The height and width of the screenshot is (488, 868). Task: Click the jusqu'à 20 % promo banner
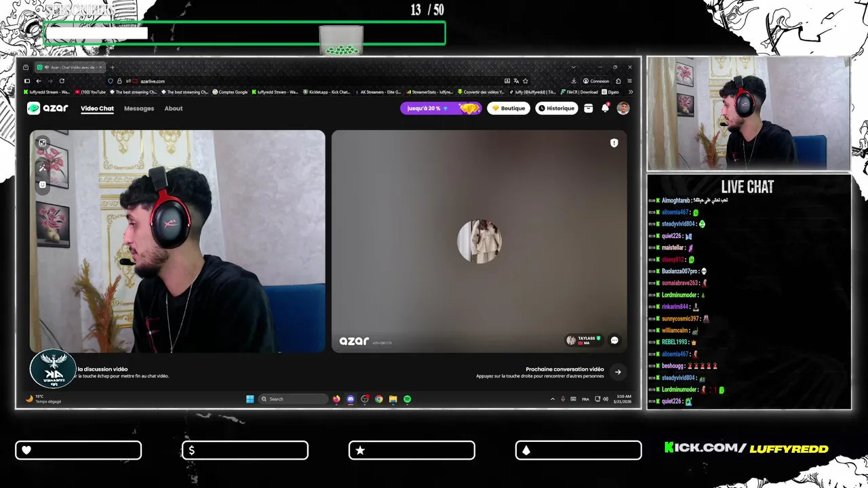click(441, 108)
